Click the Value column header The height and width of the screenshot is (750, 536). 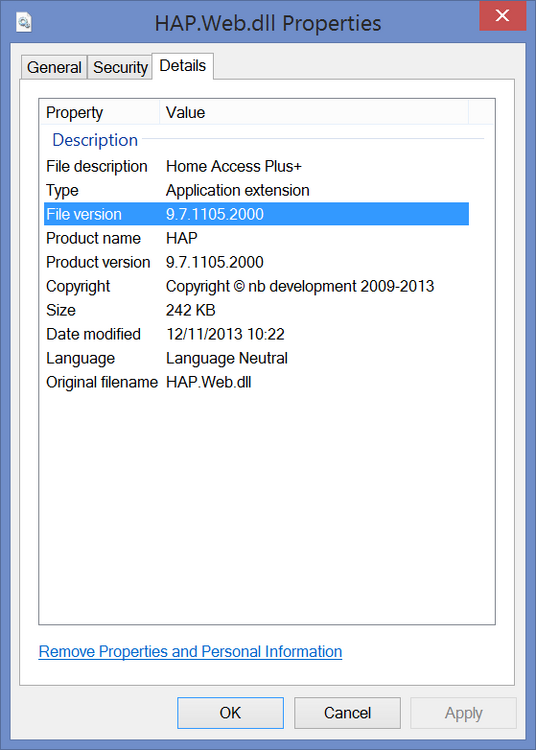[x=314, y=112]
